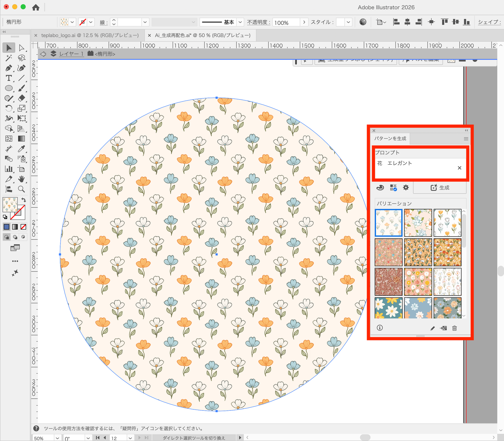The width and height of the screenshot is (504, 441).
Task: Open color palette options in pattern panel
Action: click(x=380, y=188)
